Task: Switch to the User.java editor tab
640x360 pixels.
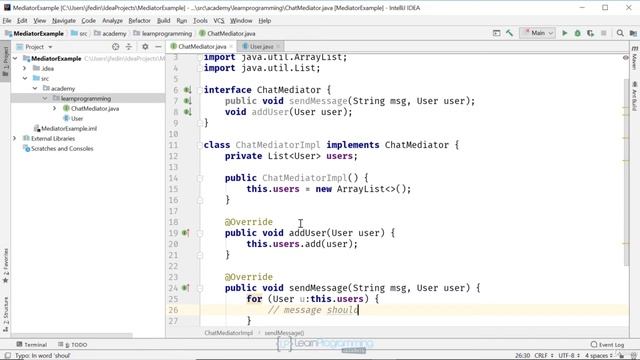Action: 261,47
